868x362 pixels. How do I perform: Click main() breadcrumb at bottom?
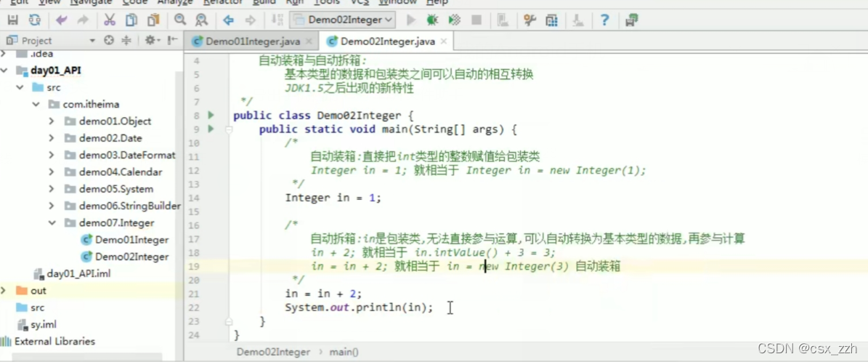pyautogui.click(x=344, y=352)
